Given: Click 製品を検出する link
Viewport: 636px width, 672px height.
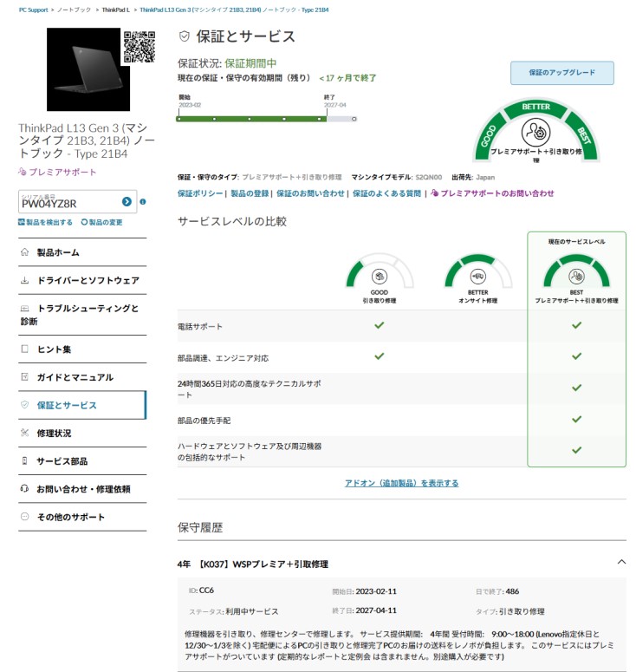Looking at the screenshot, I should coord(45,223).
